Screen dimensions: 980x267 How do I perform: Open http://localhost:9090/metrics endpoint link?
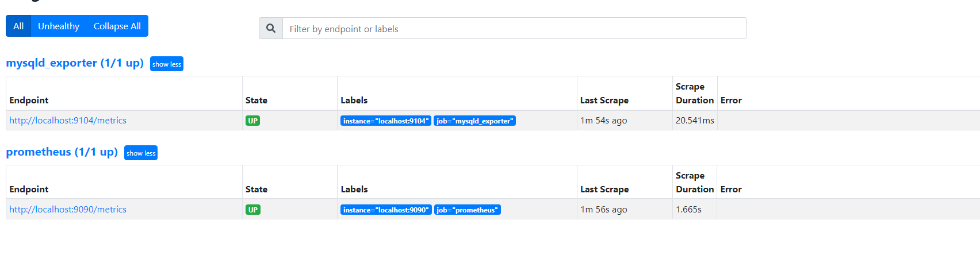(x=68, y=210)
